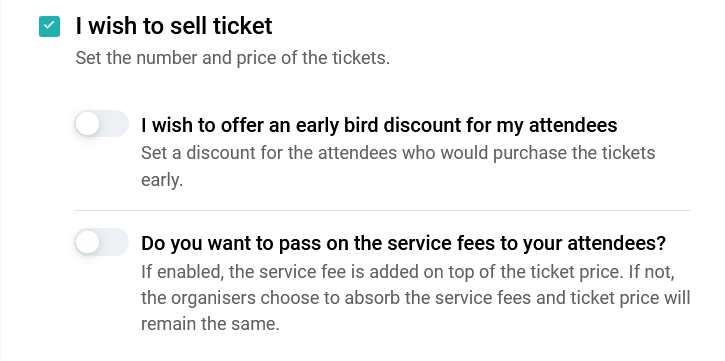
Task: Click the word "early." on the description's second line
Action: [x=162, y=180]
